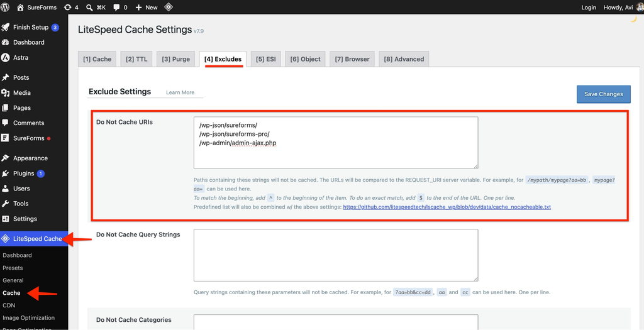Open Tools wrench sidebar item

pyautogui.click(x=21, y=204)
